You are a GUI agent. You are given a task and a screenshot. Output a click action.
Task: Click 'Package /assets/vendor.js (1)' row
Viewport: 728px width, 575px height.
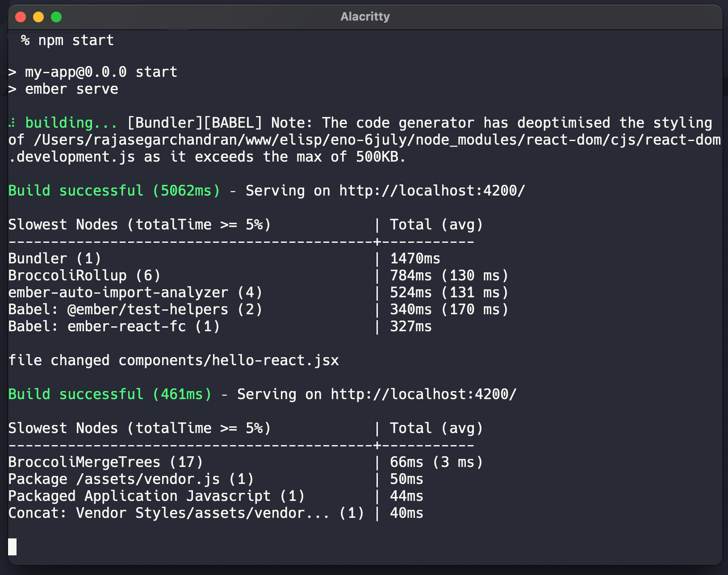click(131, 479)
